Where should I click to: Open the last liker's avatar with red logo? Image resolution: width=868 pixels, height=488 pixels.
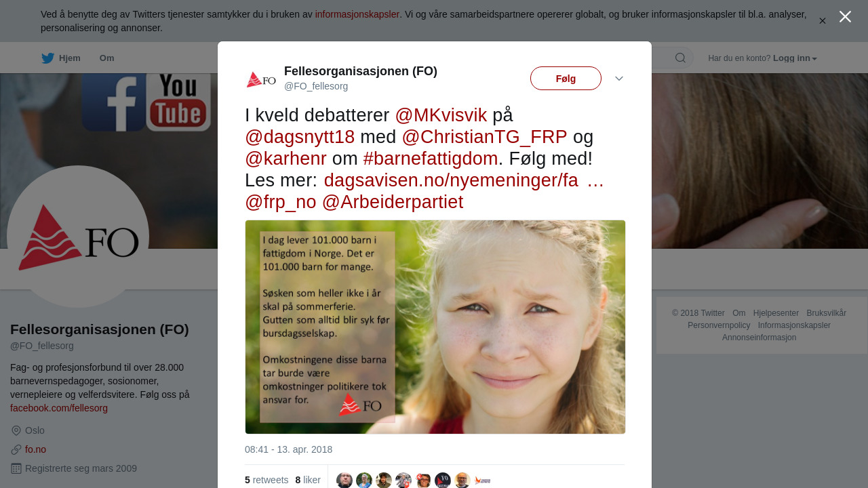(x=482, y=480)
